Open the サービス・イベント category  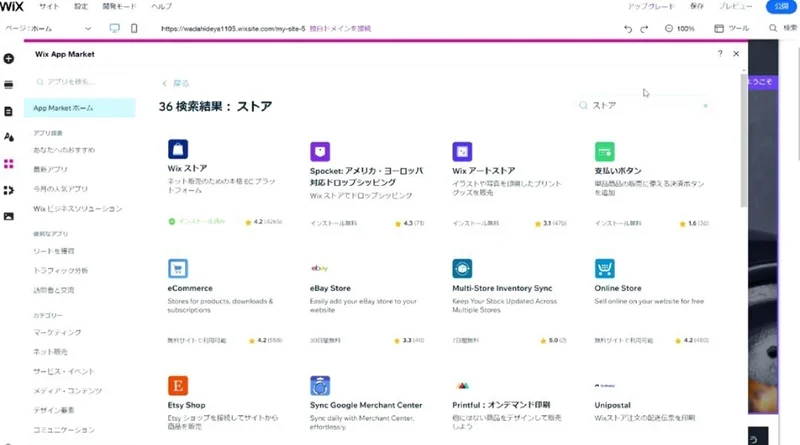64,372
